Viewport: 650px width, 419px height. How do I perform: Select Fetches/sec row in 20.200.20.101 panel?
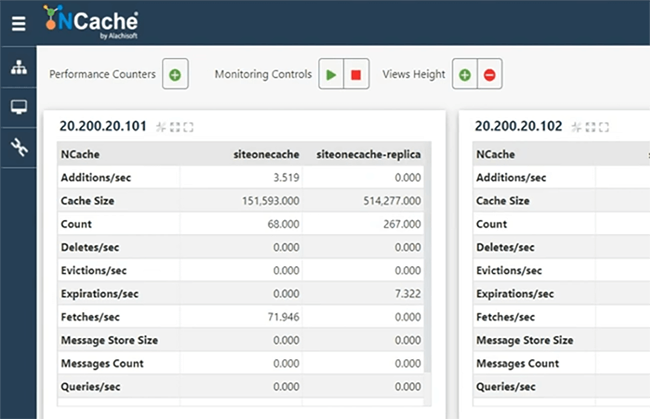(241, 317)
